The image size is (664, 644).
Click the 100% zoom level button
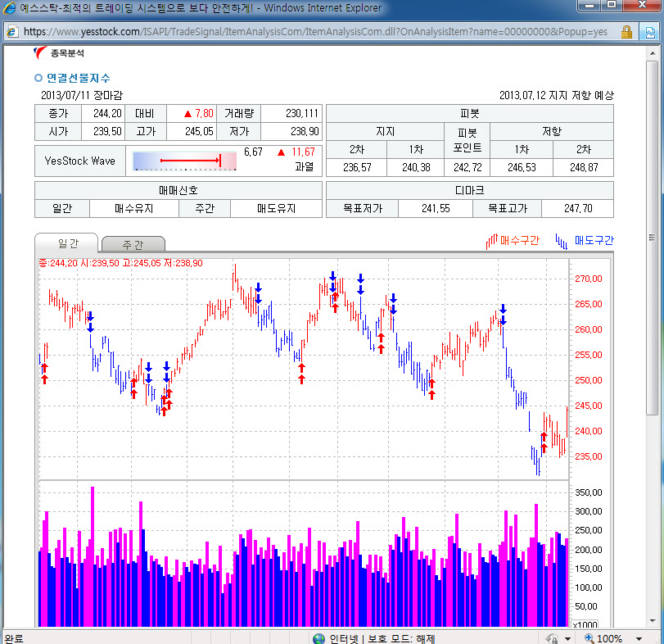(x=603, y=638)
